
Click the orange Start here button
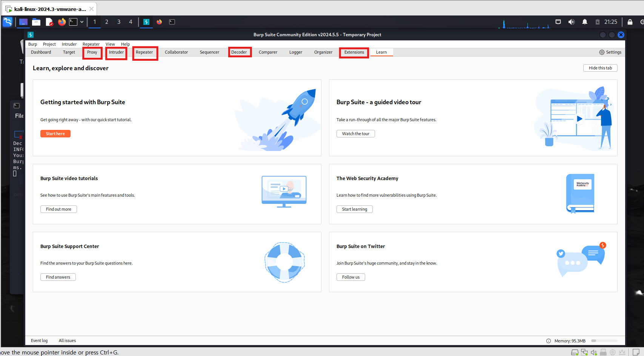(55, 134)
